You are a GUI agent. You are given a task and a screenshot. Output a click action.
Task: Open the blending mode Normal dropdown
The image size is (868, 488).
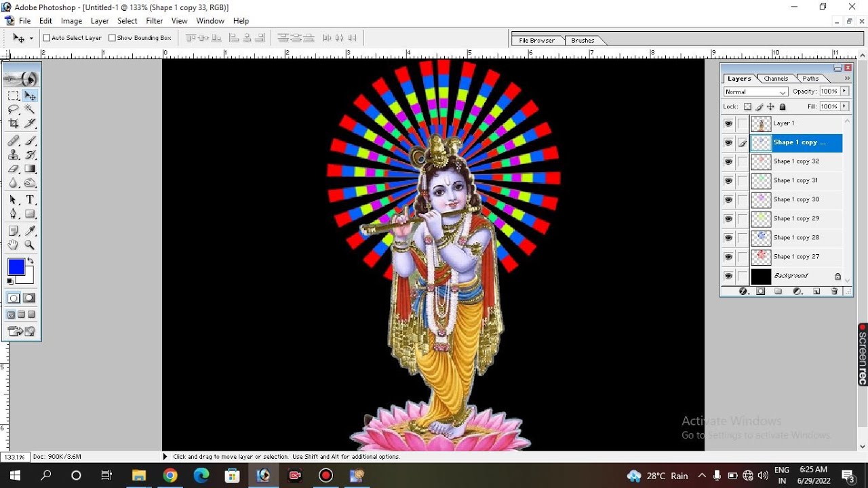[755, 91]
